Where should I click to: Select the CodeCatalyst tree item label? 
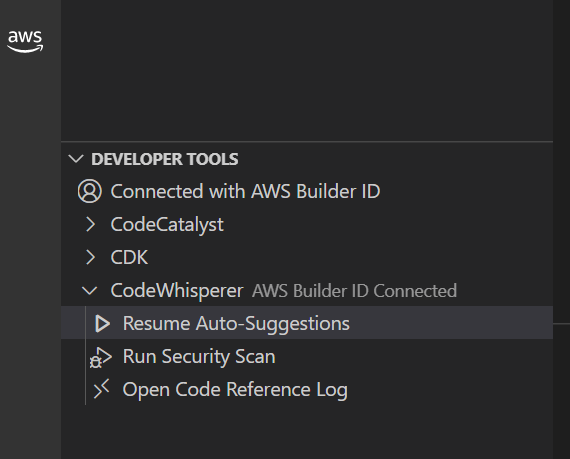[167, 225]
